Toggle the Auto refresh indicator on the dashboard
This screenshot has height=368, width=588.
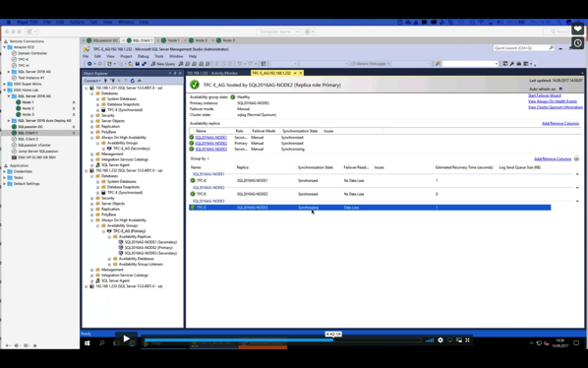click(560, 89)
